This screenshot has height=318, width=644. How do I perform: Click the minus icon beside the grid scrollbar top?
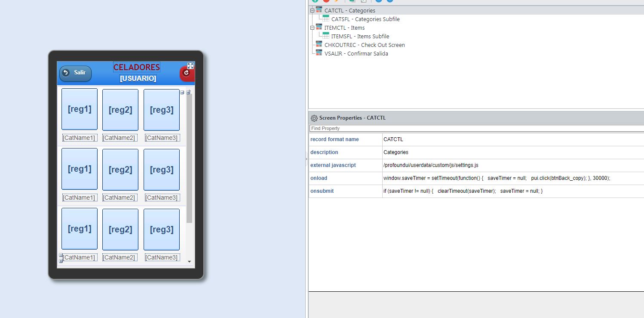tap(182, 92)
